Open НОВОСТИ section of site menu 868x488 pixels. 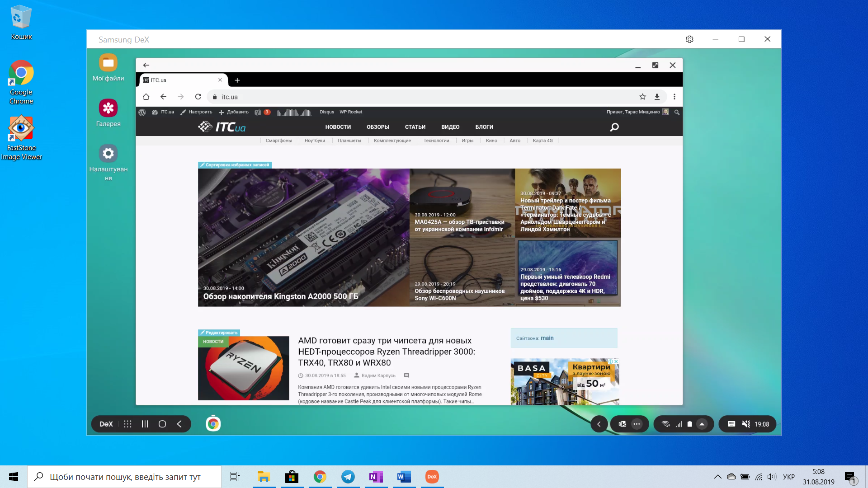338,127
